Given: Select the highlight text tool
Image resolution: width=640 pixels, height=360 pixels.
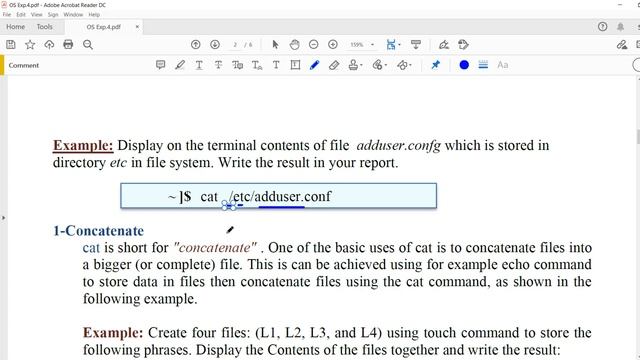Looking at the screenshot, I should (x=180, y=65).
